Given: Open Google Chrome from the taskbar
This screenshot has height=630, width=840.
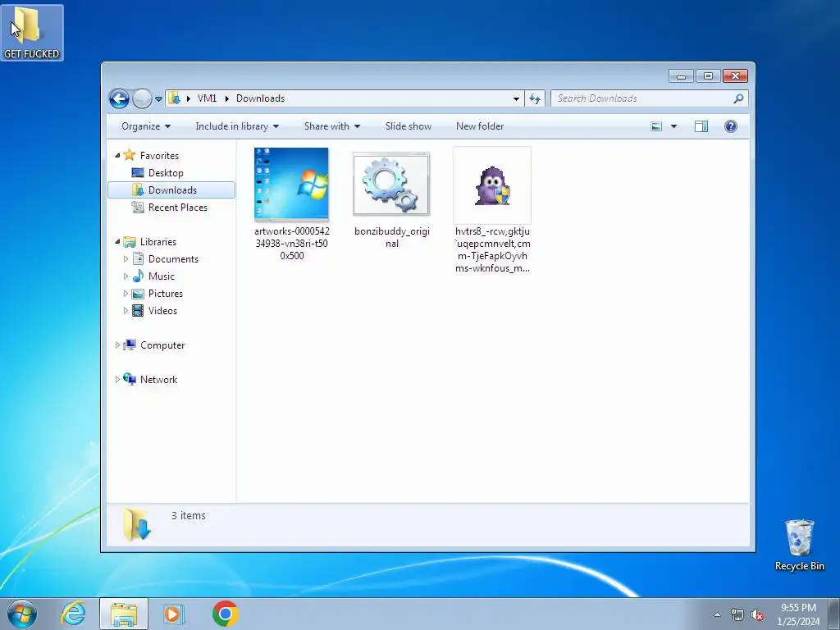Looking at the screenshot, I should click(225, 614).
